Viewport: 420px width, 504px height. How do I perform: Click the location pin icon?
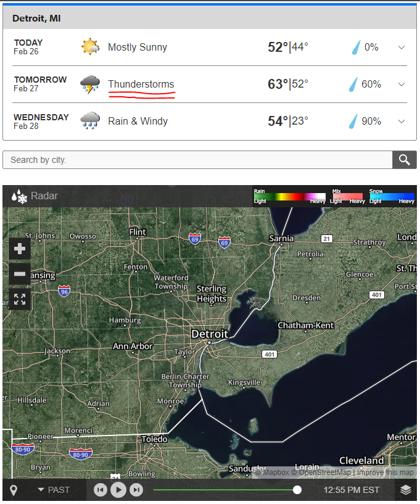pos(14,490)
